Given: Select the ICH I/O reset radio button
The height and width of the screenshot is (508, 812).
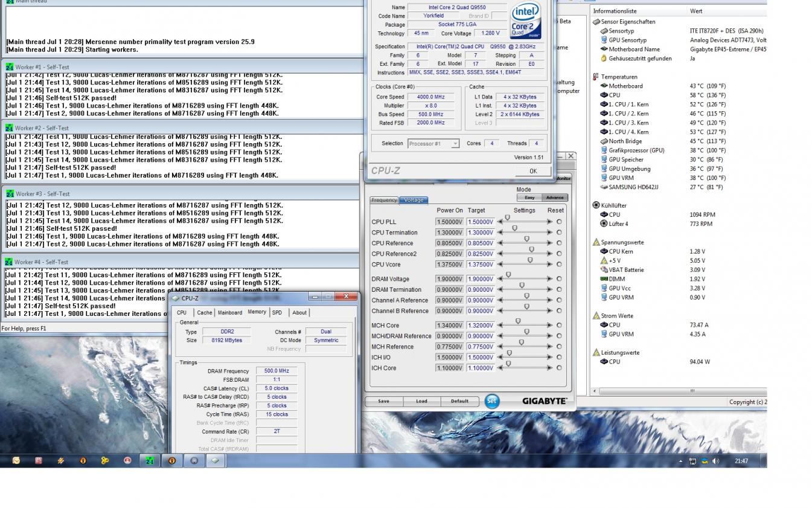Looking at the screenshot, I should tap(559, 358).
